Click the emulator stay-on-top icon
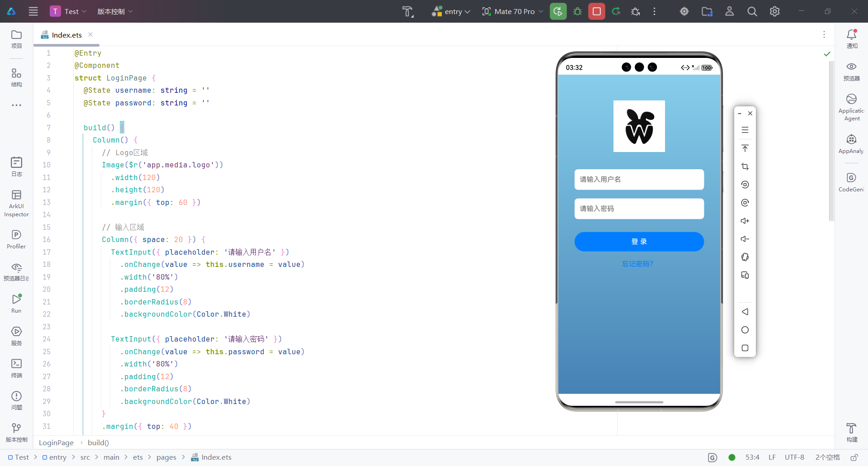Viewport: 868px width, 466px height. [x=745, y=148]
